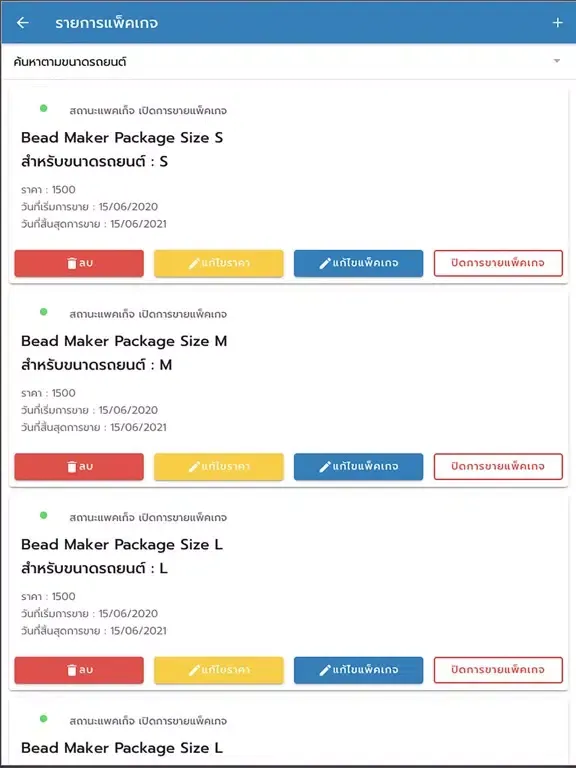The width and height of the screenshot is (576, 768).
Task: Tap the back arrow in header
Action: pyautogui.click(x=23, y=23)
